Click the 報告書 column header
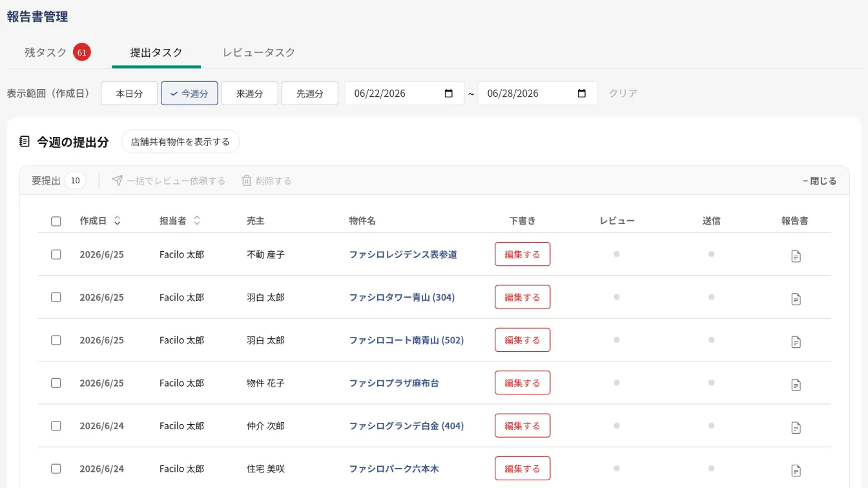The height and width of the screenshot is (488, 868). [795, 221]
